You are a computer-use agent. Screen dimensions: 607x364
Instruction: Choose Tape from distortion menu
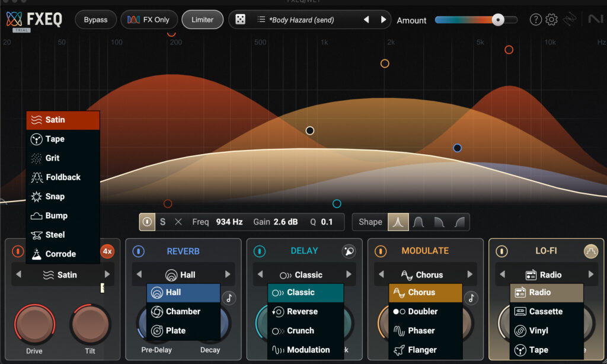tap(63, 139)
